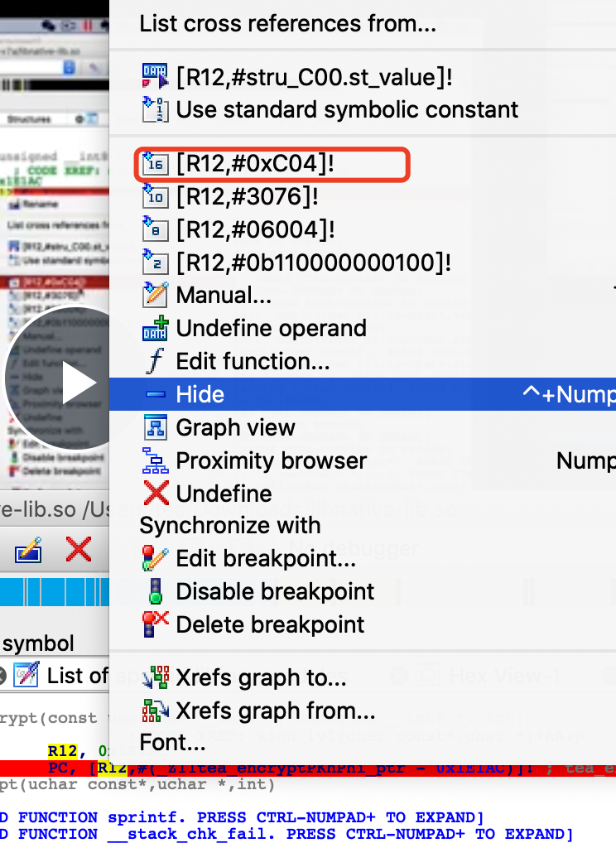Click the edit pencil toolbar icon in IDA window
This screenshot has height=843, width=616.
(x=28, y=550)
